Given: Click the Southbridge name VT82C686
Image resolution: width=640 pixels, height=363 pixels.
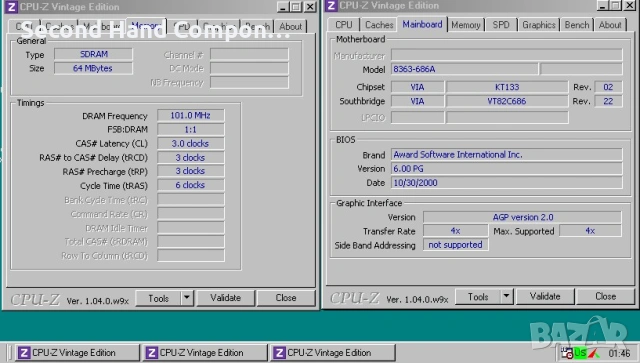Looking at the screenshot, I should click(507, 101).
